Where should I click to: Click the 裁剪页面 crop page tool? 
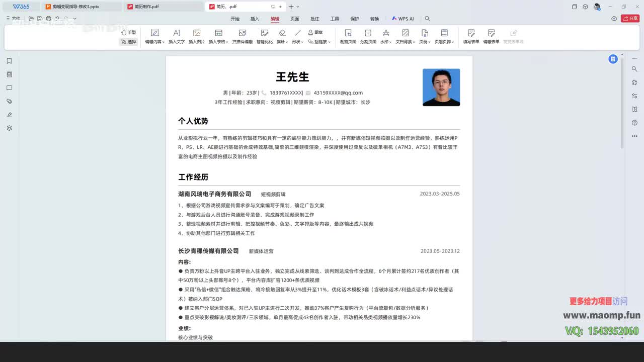point(348,37)
